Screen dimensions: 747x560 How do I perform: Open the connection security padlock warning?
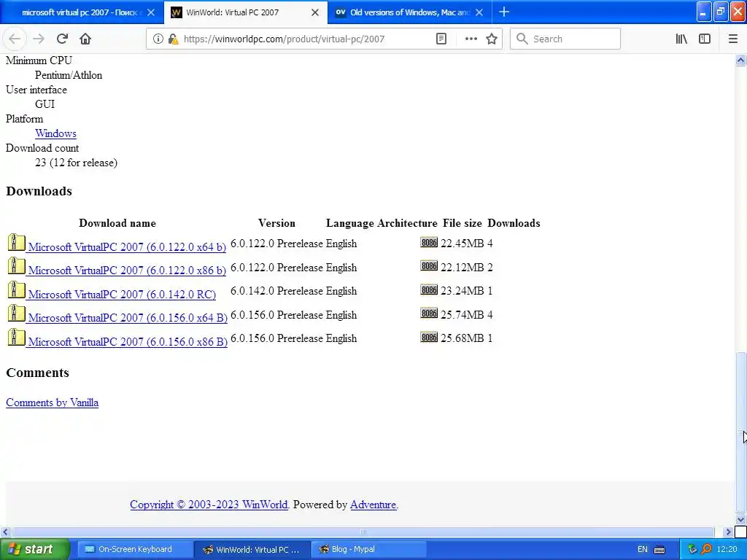click(174, 39)
